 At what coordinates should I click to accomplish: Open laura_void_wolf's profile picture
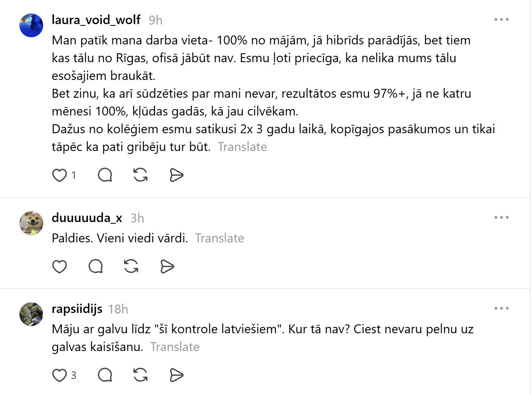pyautogui.click(x=32, y=25)
